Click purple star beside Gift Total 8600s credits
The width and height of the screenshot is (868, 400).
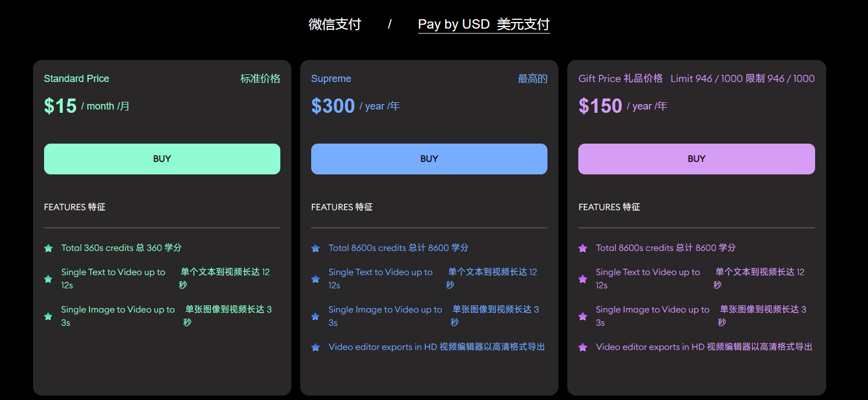click(x=583, y=248)
